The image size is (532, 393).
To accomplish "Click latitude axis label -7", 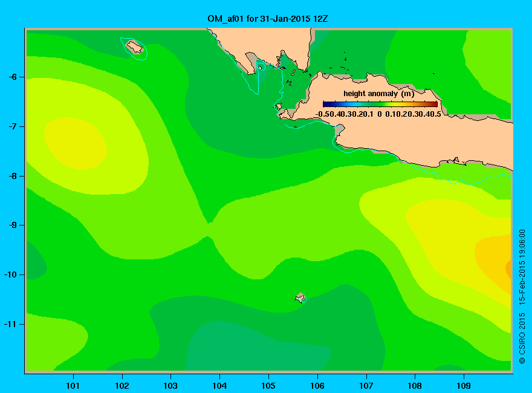I will [x=13, y=126].
